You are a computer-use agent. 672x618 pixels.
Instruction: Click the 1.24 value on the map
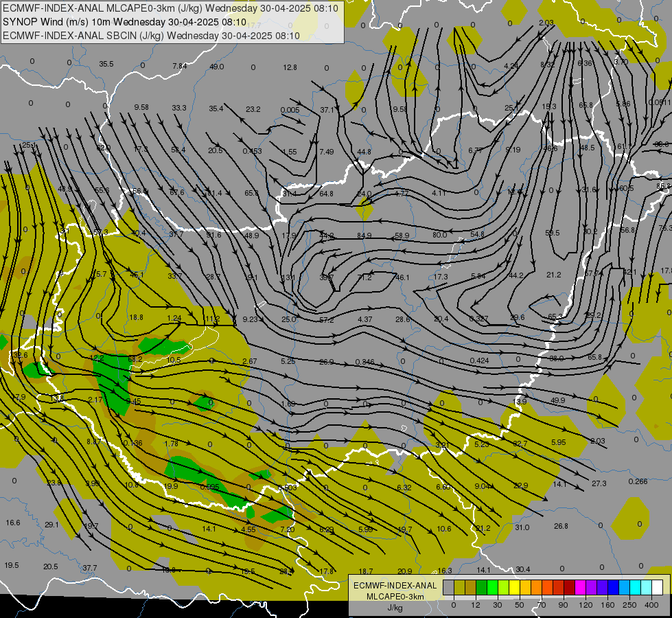pos(174,318)
